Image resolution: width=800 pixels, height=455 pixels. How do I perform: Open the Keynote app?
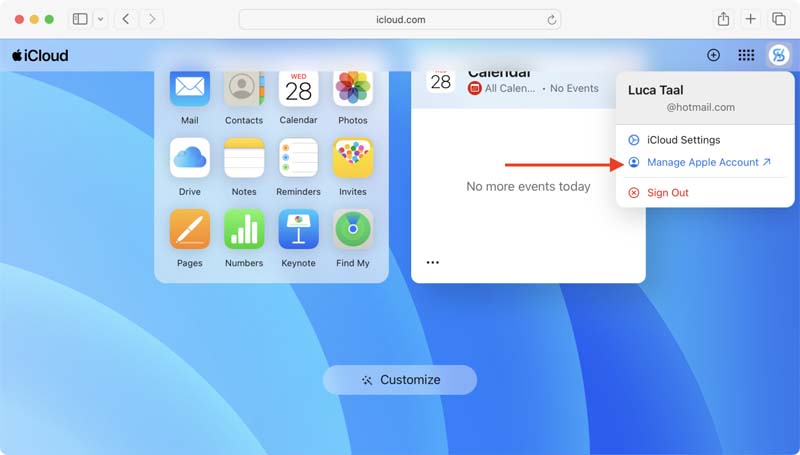298,229
